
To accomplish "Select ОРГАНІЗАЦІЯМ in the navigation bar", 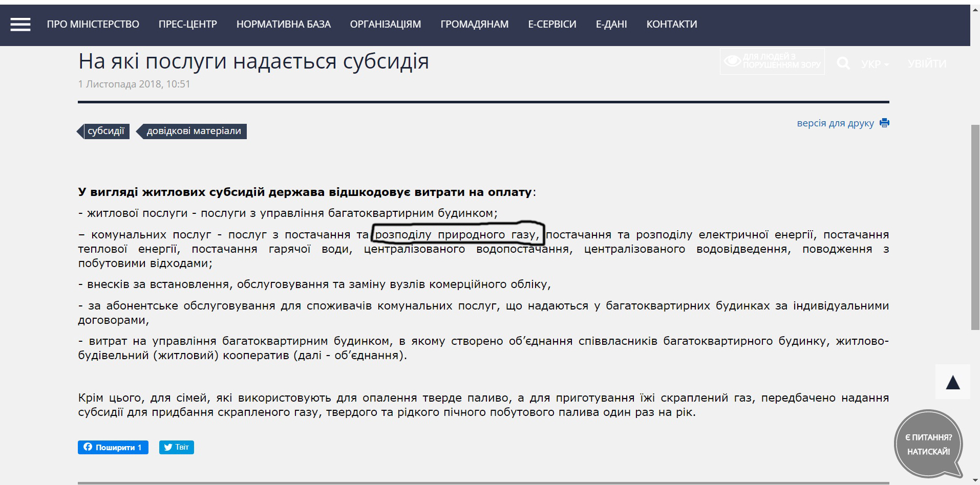I will point(386,24).
